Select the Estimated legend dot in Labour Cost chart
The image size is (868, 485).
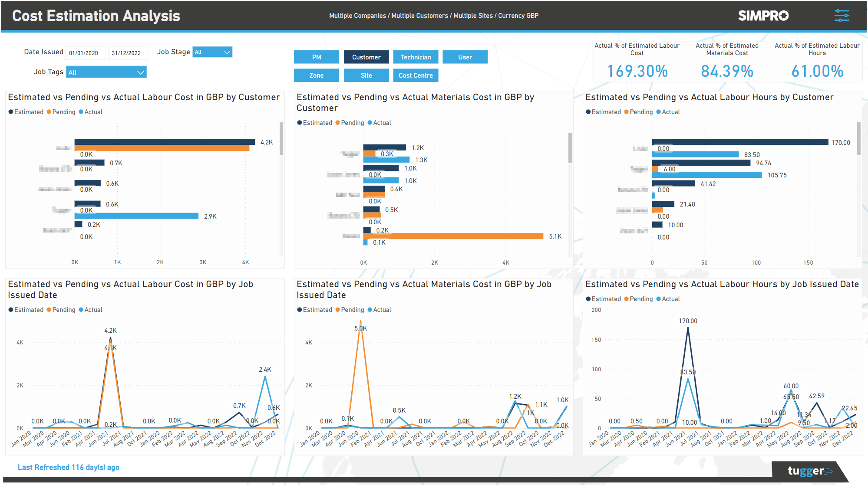click(x=10, y=111)
